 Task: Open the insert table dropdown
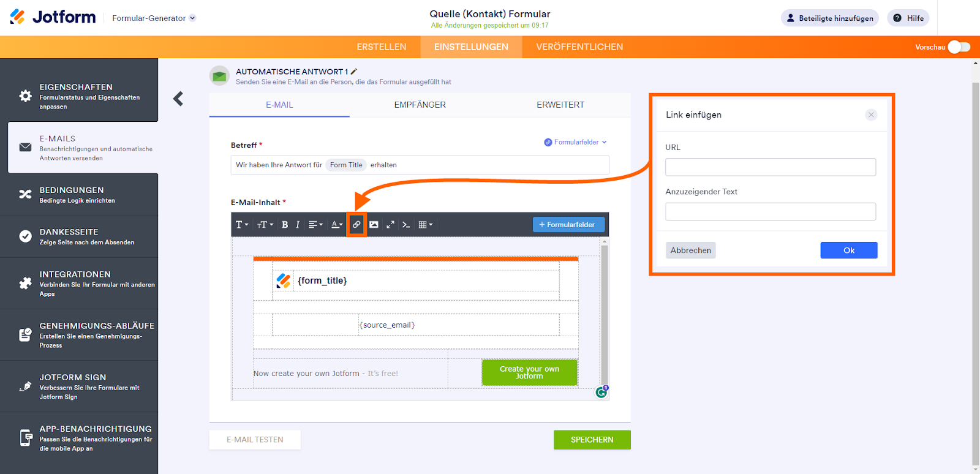tap(426, 225)
